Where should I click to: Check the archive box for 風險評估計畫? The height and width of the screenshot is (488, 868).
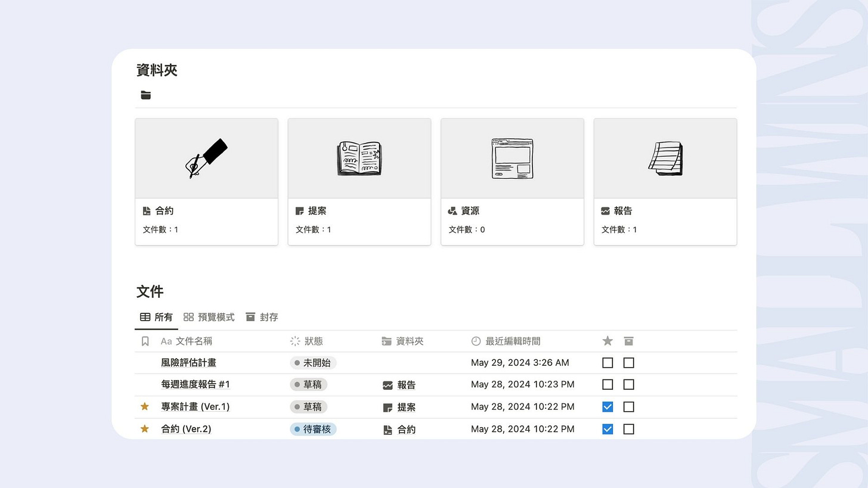[628, 363]
